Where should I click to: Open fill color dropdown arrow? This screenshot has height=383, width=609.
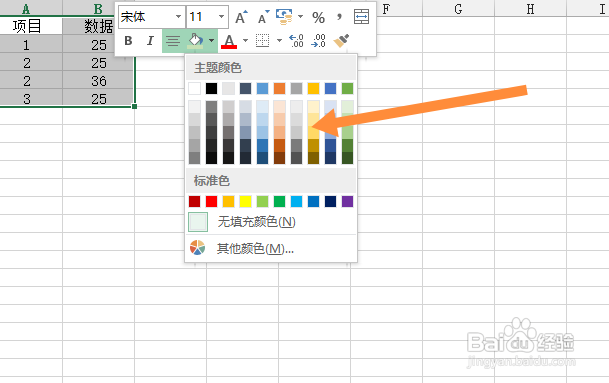(211, 40)
